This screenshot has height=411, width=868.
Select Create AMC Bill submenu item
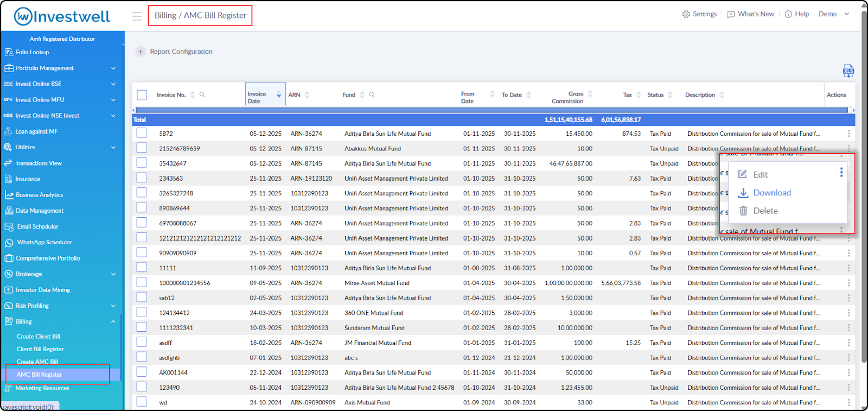37,362
